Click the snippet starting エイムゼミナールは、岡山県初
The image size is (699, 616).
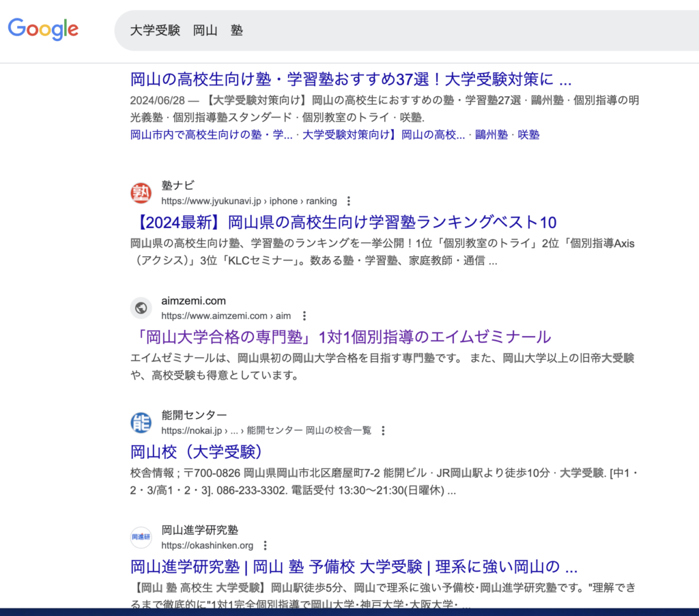coord(382,367)
